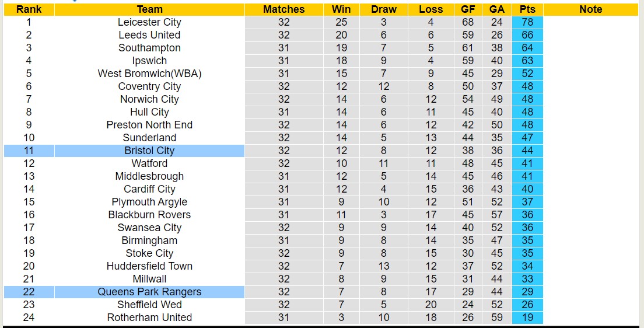The width and height of the screenshot is (644, 328).
Task: Open Southampton in the standings
Action: [x=149, y=48]
